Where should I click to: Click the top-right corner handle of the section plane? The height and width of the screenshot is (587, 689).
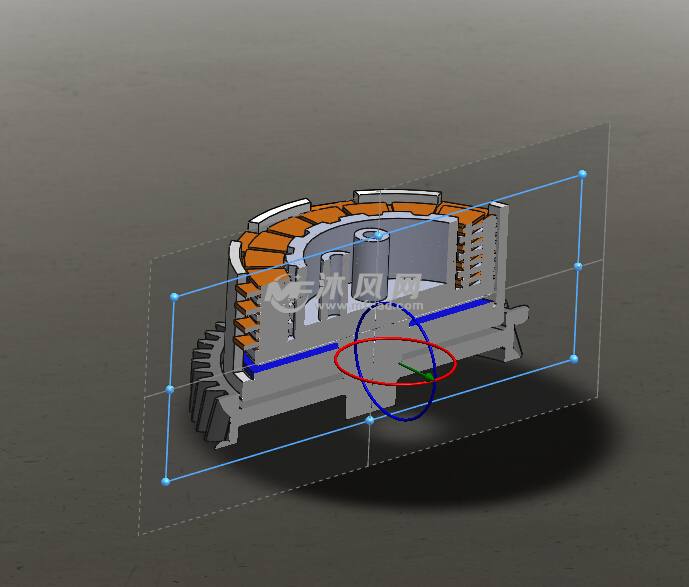pyautogui.click(x=582, y=174)
